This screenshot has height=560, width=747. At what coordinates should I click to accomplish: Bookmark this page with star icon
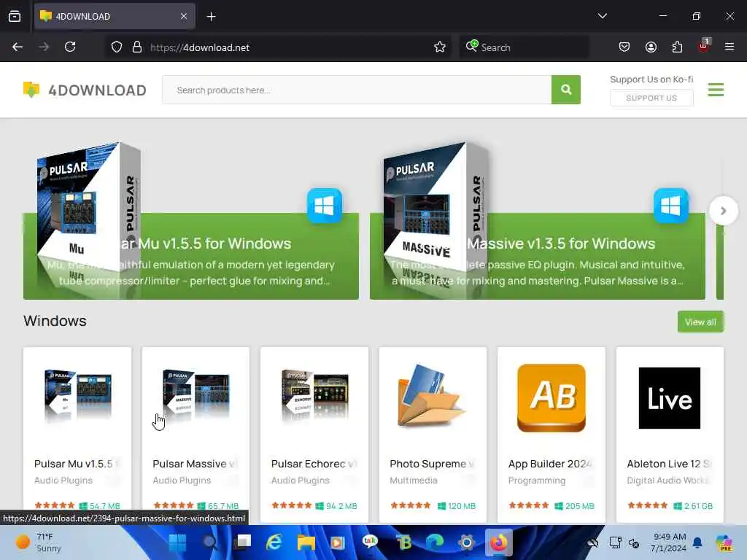click(440, 47)
